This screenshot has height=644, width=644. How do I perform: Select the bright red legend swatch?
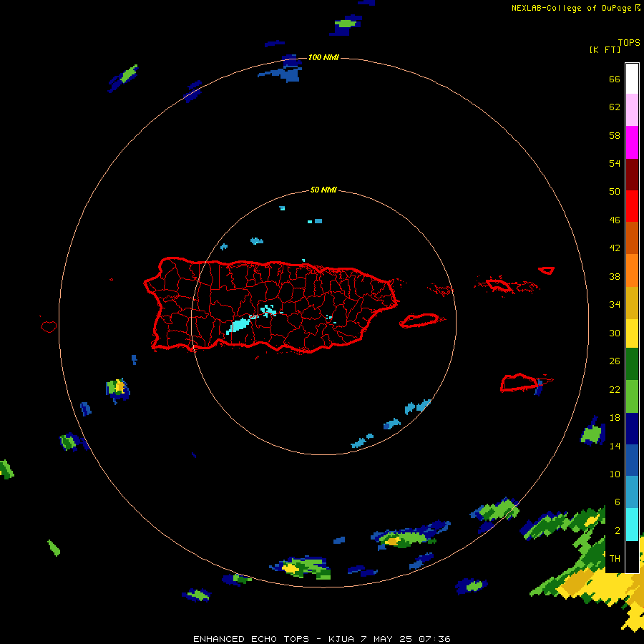[x=632, y=206]
